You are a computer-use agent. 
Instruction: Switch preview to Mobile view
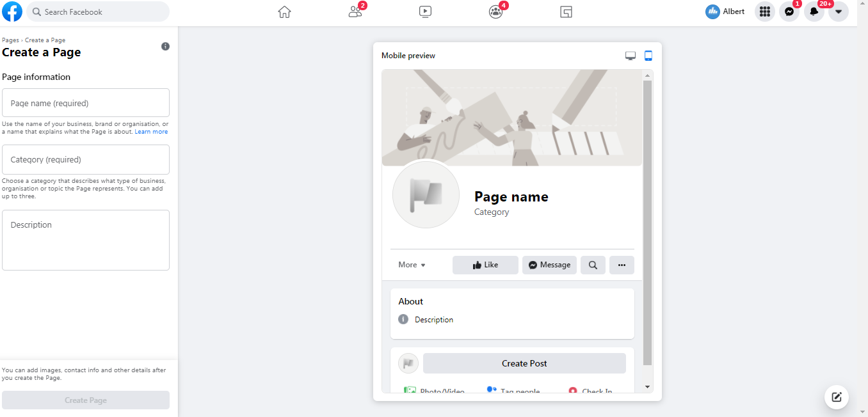(648, 56)
